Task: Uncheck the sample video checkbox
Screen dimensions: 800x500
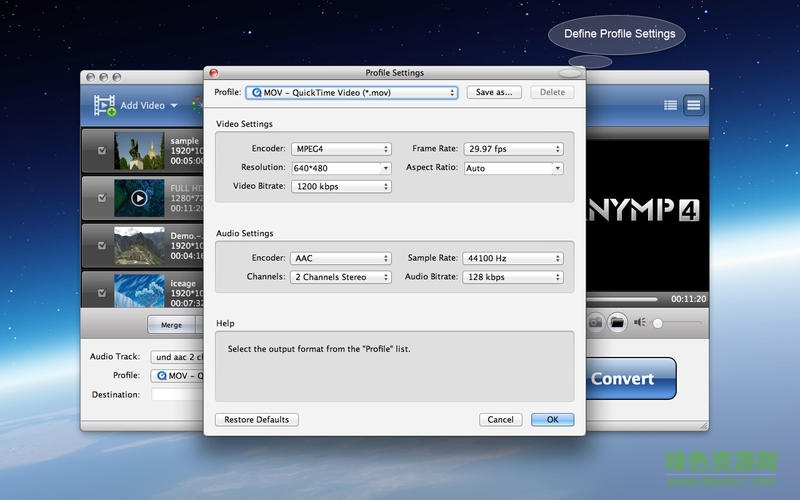Action: coord(102,151)
